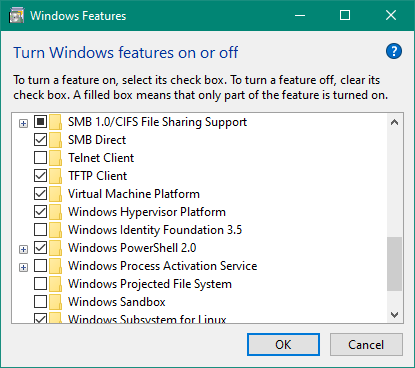Dismiss the dialog with Cancel button

coord(366,345)
